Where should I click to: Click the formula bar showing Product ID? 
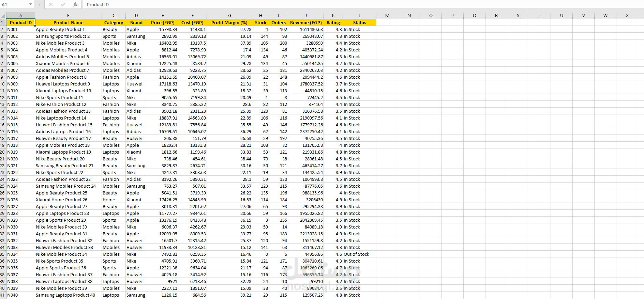pos(363,4)
